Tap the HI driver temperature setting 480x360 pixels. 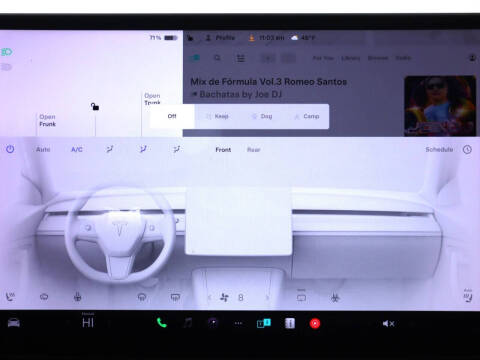88,322
